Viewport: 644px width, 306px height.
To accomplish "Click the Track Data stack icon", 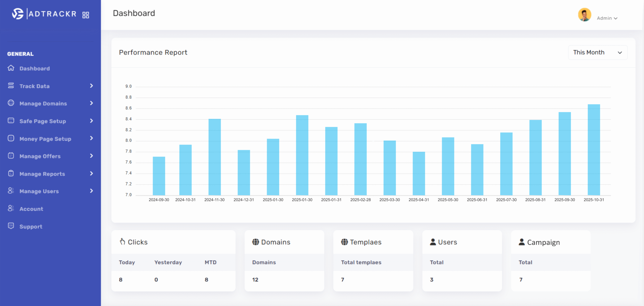I will click(x=11, y=86).
